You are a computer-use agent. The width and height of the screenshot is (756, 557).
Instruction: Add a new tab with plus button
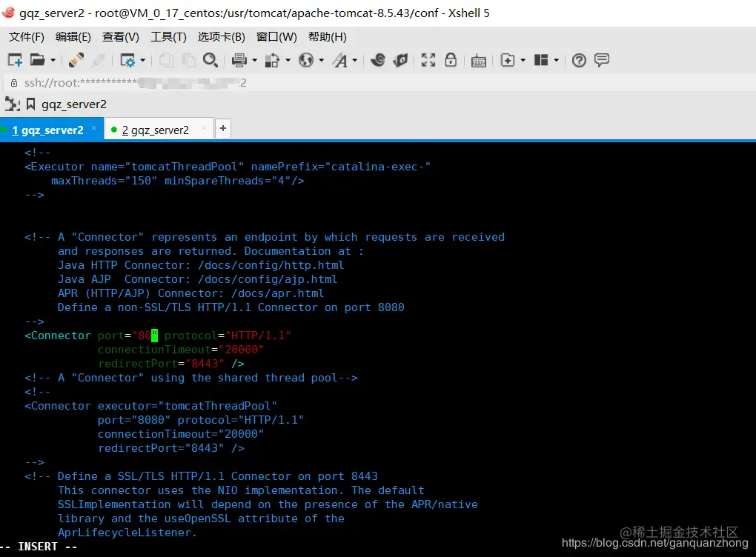click(x=223, y=128)
